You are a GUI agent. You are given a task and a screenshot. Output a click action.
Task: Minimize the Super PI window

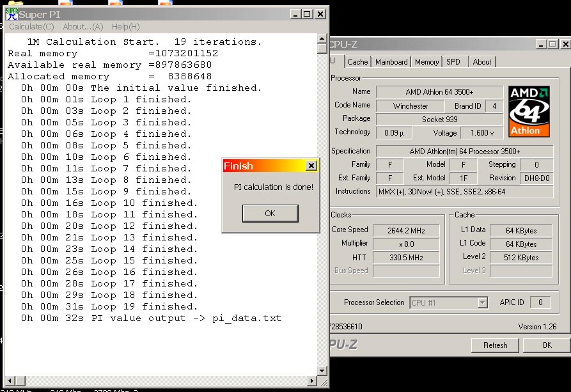(x=295, y=14)
